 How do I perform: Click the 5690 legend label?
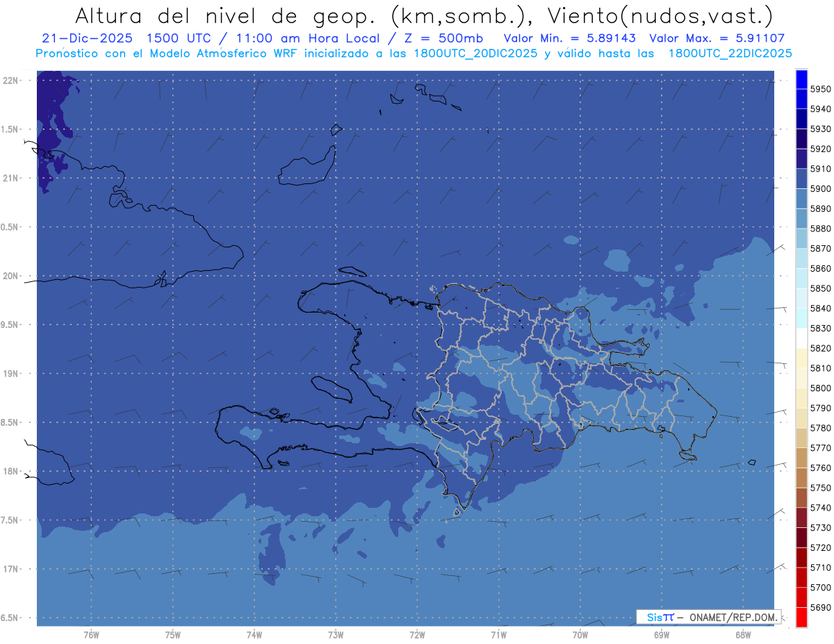click(820, 608)
